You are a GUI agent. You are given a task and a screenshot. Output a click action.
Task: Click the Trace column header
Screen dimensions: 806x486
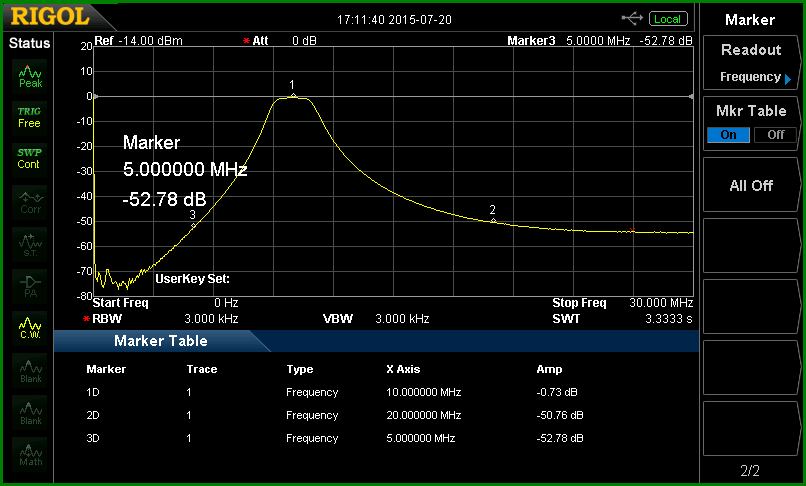pos(202,369)
